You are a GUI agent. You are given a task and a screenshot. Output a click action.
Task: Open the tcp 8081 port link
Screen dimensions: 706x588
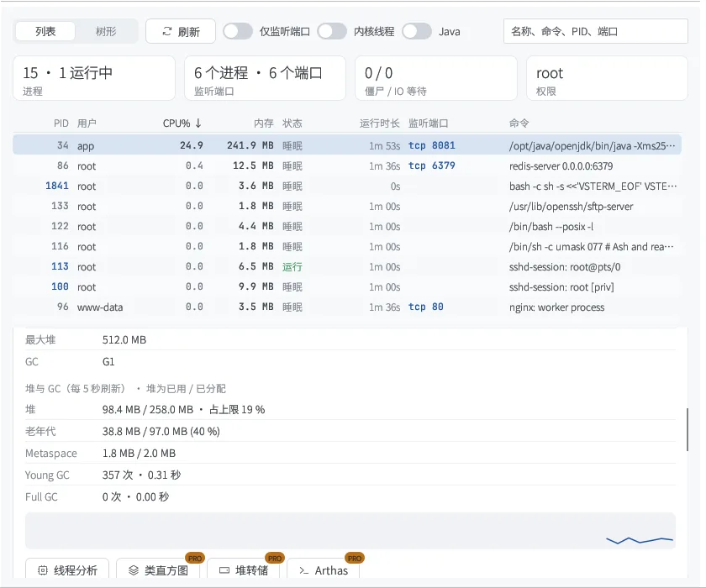pyautogui.click(x=431, y=145)
